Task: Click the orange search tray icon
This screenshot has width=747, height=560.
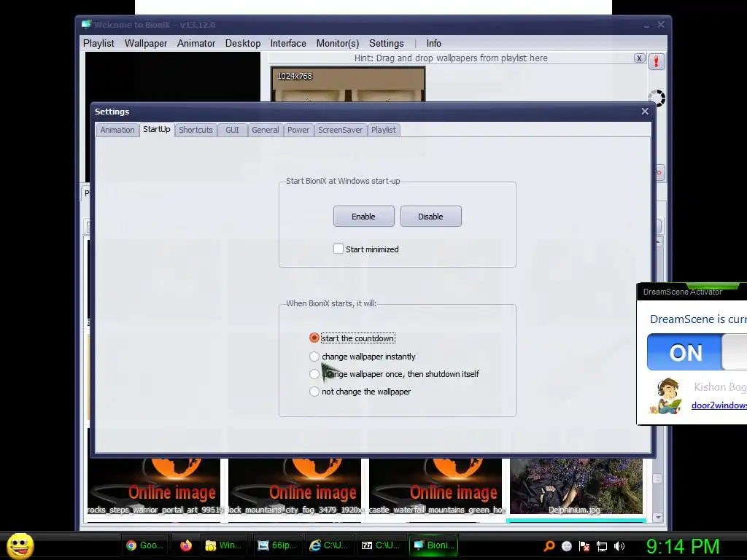Action: [549, 545]
